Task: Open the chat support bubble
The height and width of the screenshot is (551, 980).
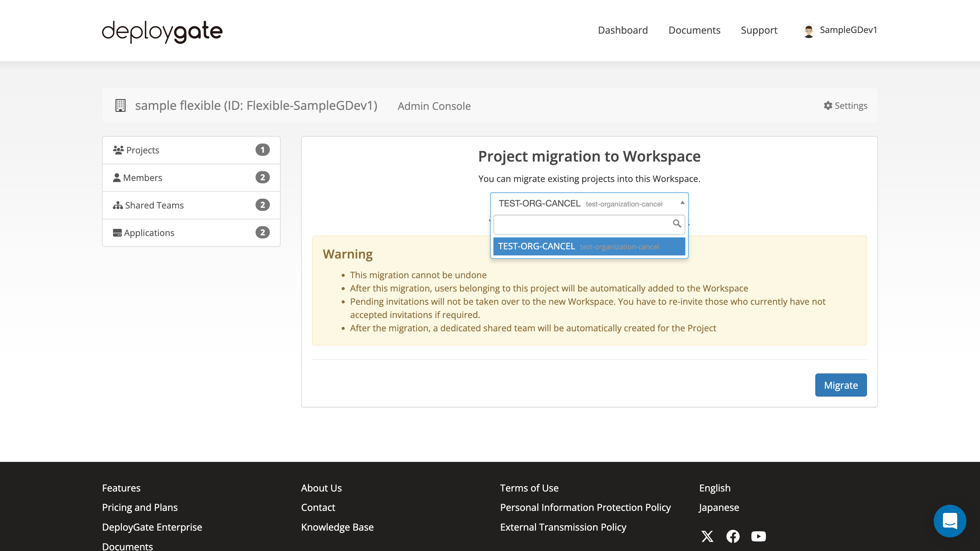Action: tap(950, 521)
